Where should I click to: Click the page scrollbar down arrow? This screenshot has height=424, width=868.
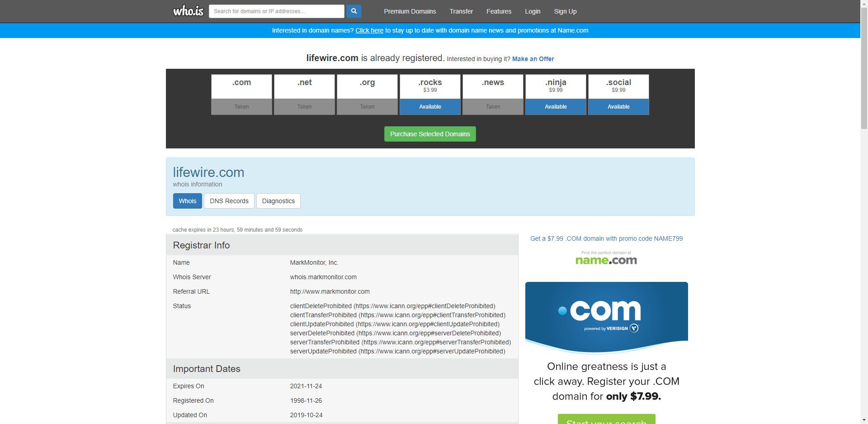[x=864, y=420]
